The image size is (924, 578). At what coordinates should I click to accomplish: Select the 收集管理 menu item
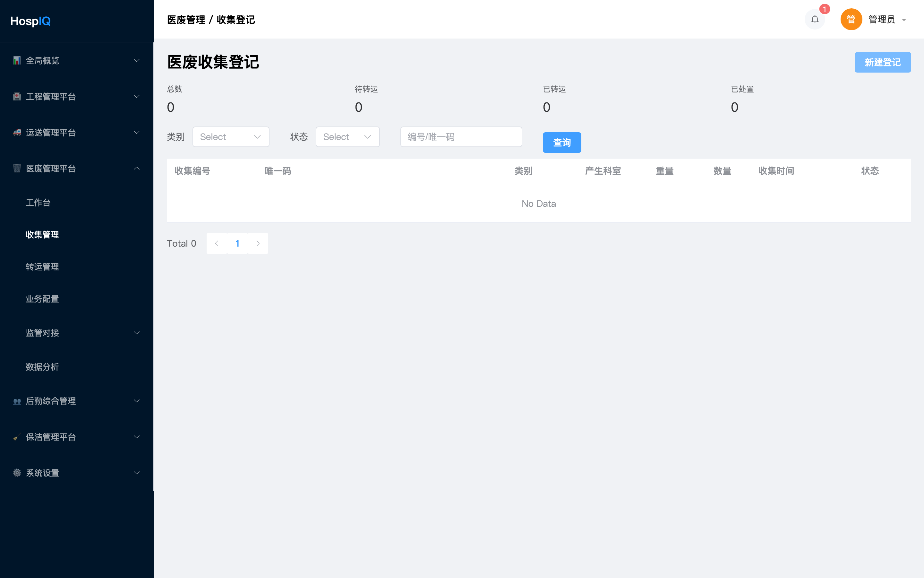[x=42, y=235]
